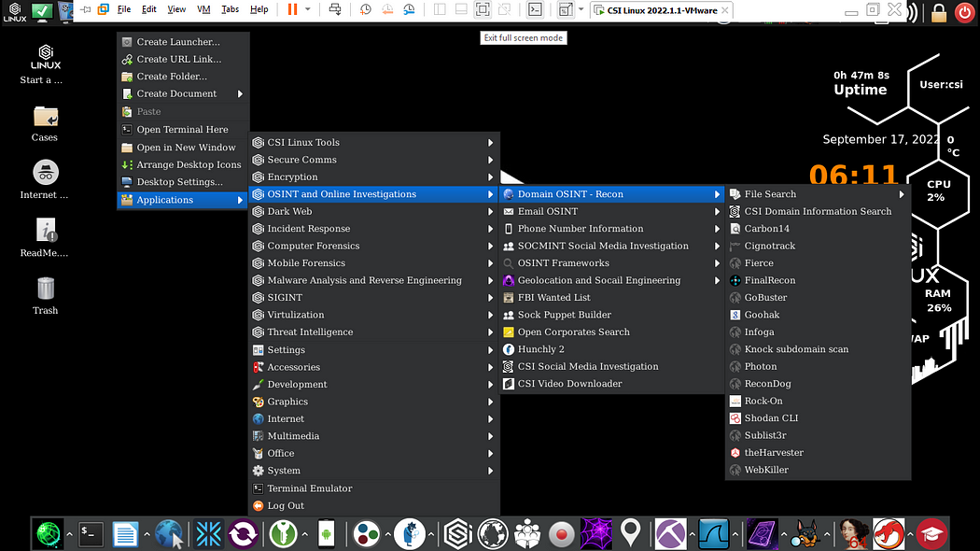This screenshot has width=980, height=551.
Task: Select Desktop Settings entry
Action: 183,182
